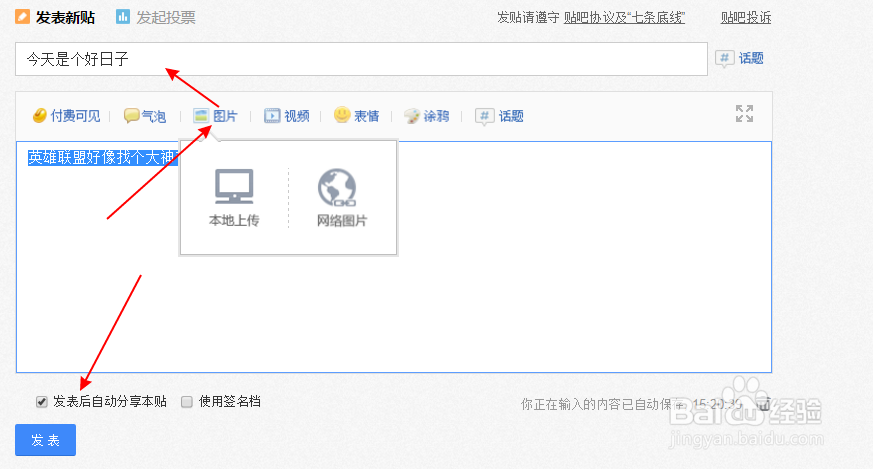Image resolution: width=873 pixels, height=469 pixels.
Task: Switch to the 发表新贴 tab
Action: (x=55, y=17)
